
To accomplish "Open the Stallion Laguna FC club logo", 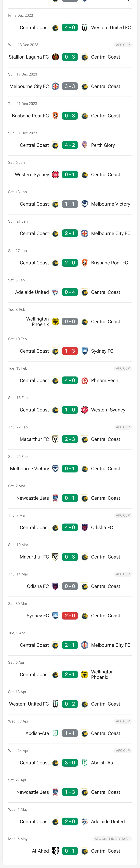I will click(55, 57).
